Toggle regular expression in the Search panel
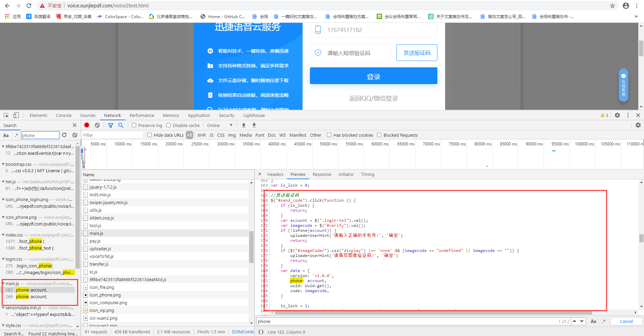The width and height of the screenshot is (644, 336). pos(16,135)
